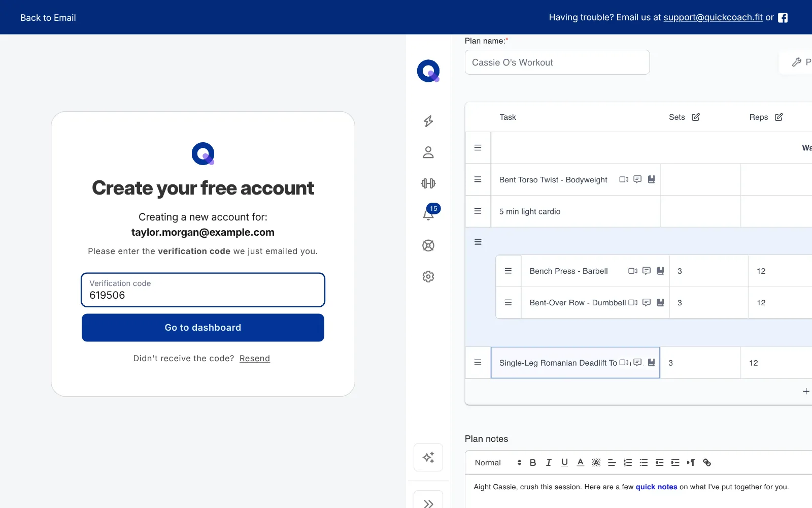Image resolution: width=812 pixels, height=508 pixels.
Task: Click support@quickcoach.fit email link
Action: tap(713, 17)
